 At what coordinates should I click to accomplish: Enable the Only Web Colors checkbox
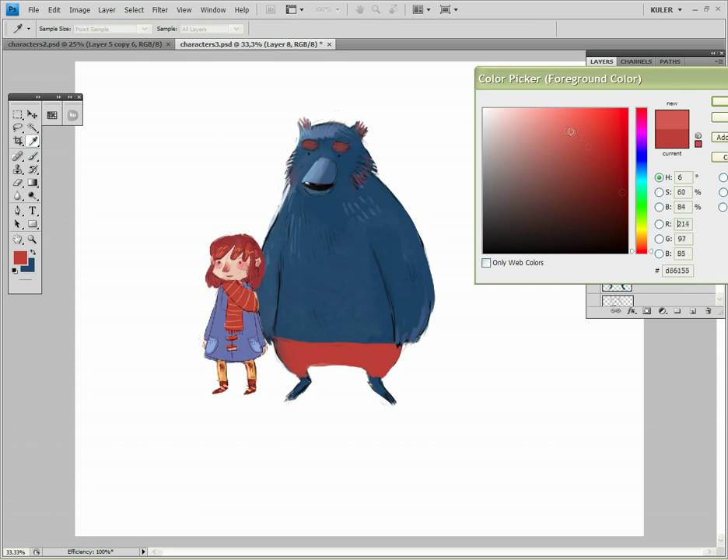coord(486,263)
